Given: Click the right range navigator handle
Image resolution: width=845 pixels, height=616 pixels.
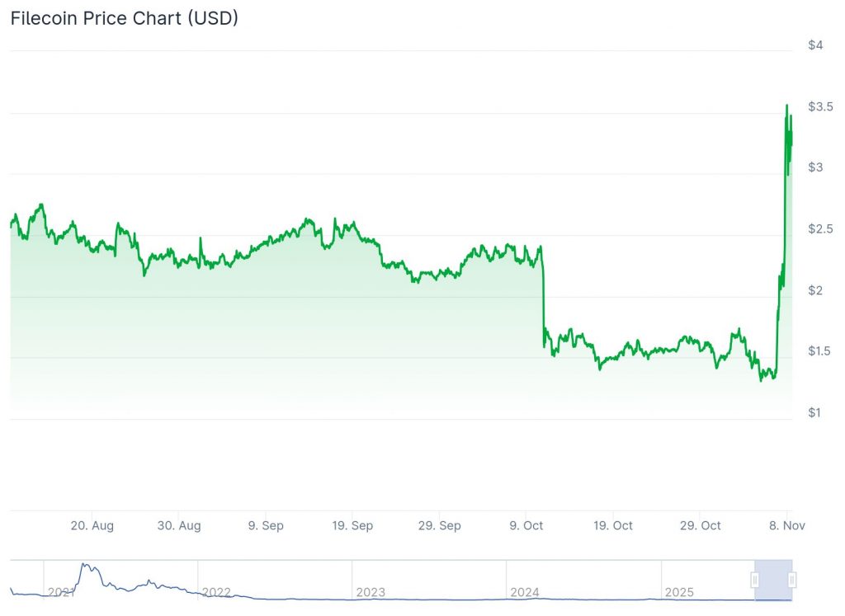Looking at the screenshot, I should tap(791, 581).
